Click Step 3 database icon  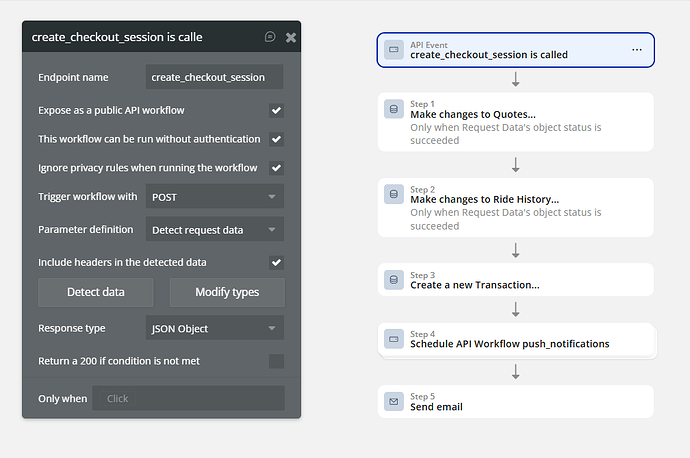click(394, 280)
